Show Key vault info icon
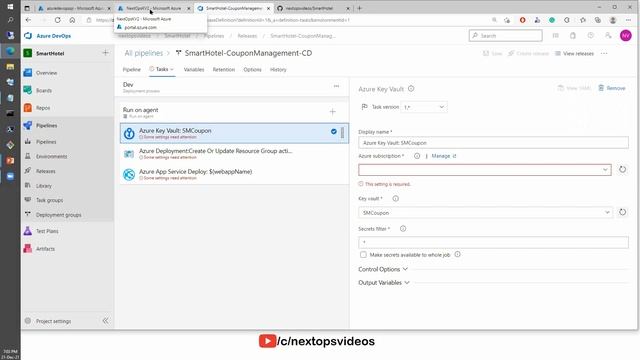The image size is (640, 360). [x=396, y=198]
